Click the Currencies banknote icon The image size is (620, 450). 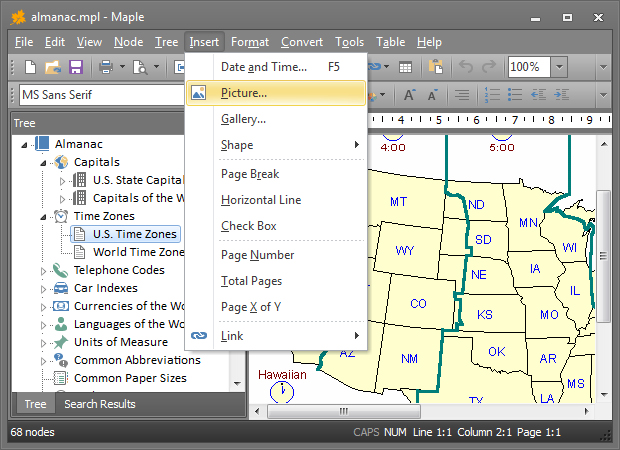coord(61,306)
